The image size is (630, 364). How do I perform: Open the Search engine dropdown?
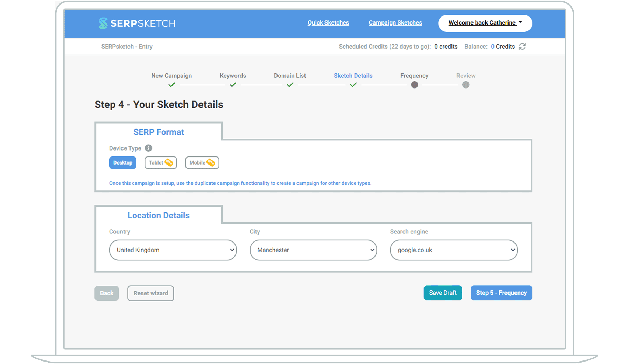point(454,250)
